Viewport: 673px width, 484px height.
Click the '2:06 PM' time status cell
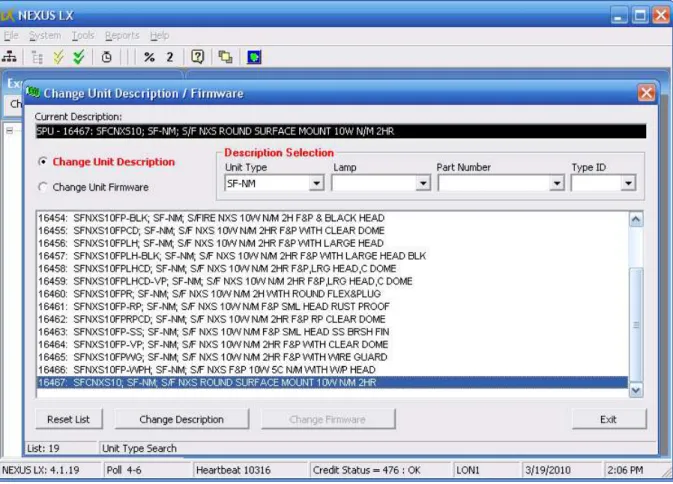[x=632, y=470]
